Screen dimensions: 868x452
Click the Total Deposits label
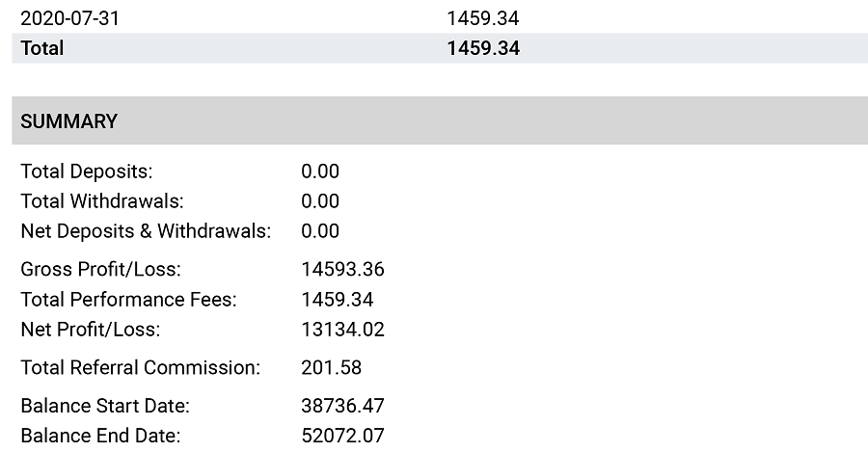coord(87,172)
